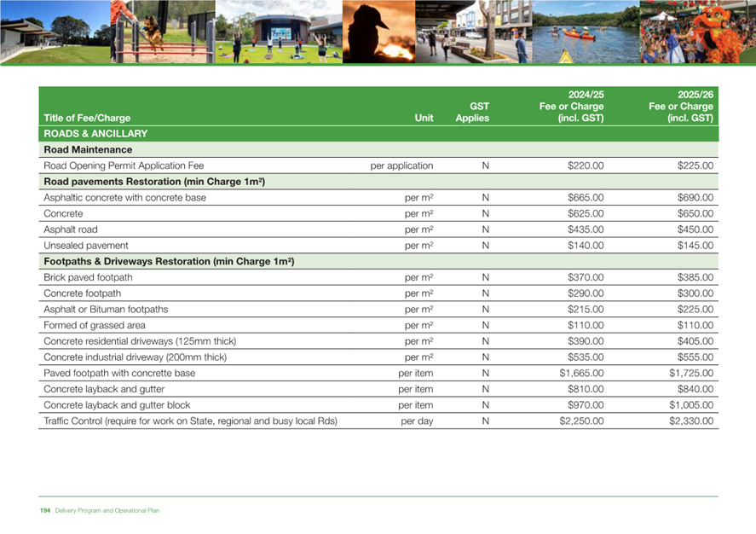Click the $220.00 fee value
The height and width of the screenshot is (534, 756).
click(x=586, y=165)
